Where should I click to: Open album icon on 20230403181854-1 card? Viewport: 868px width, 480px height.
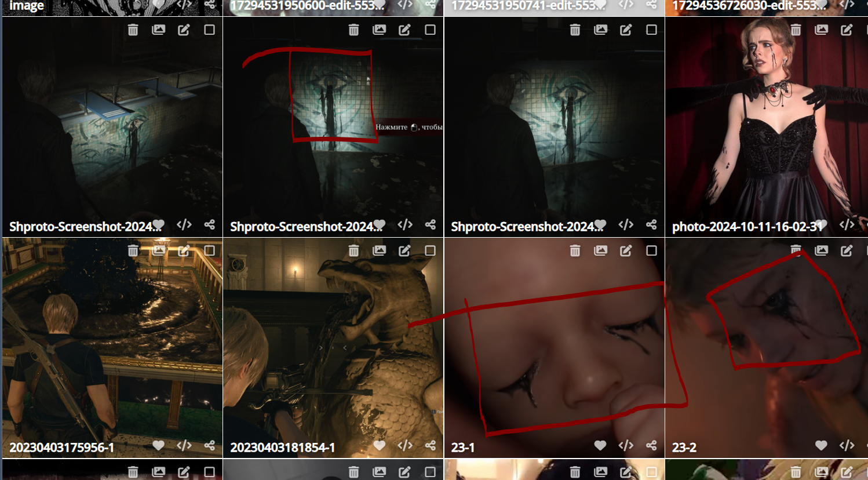coord(379,250)
